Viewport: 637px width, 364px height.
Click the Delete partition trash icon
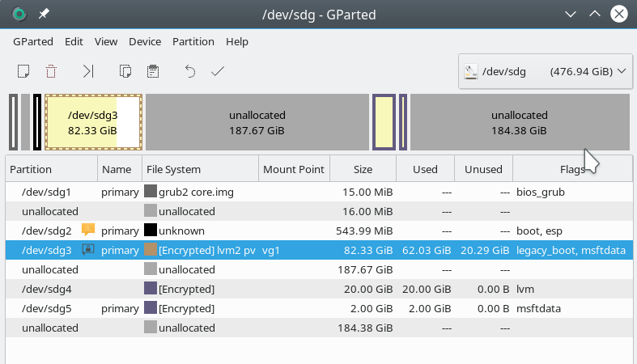51,71
